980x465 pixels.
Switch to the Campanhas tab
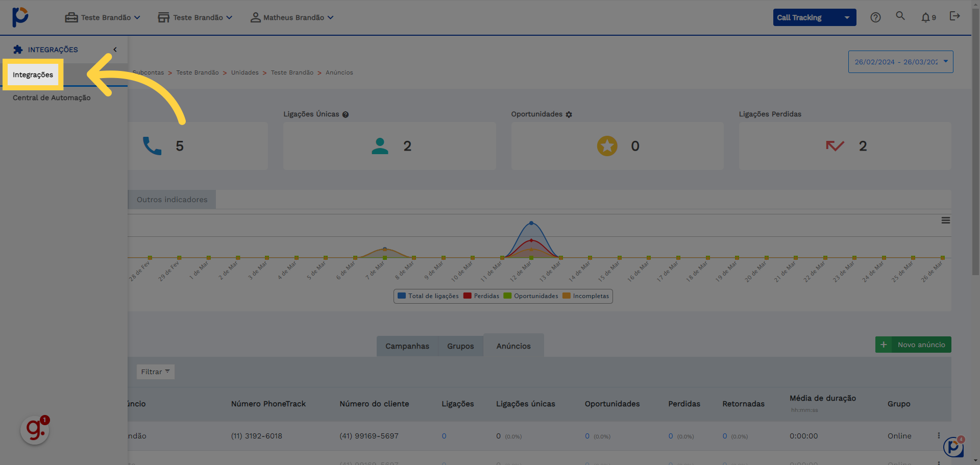coord(407,346)
